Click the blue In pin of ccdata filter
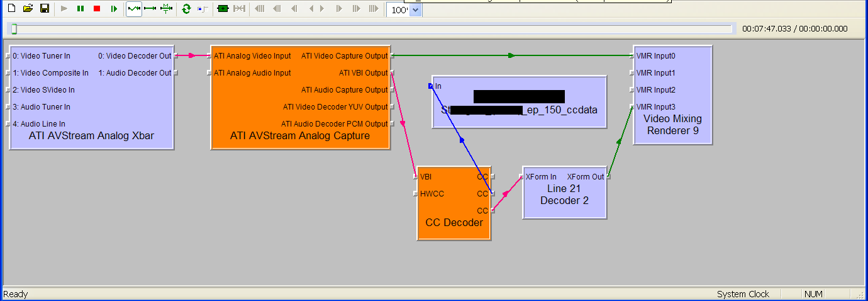The height and width of the screenshot is (301, 868). (x=431, y=86)
